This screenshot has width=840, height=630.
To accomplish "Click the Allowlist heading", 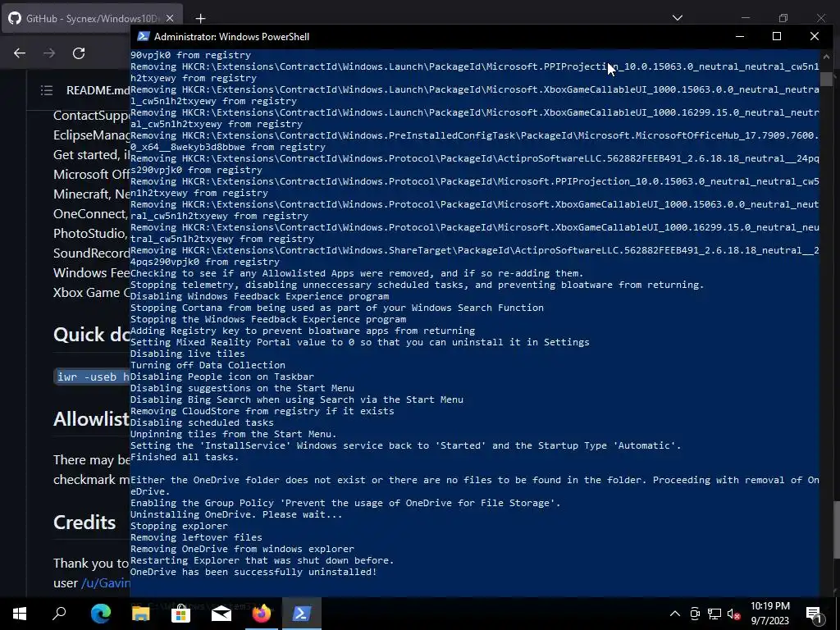I will click(x=92, y=419).
